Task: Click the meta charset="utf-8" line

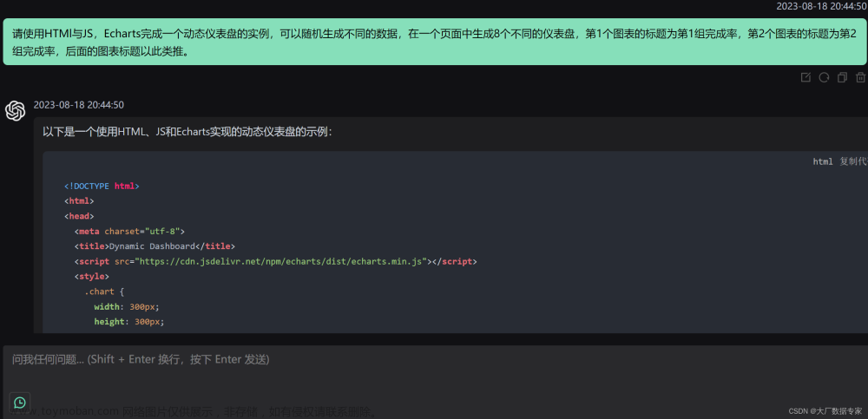Action: click(x=129, y=232)
